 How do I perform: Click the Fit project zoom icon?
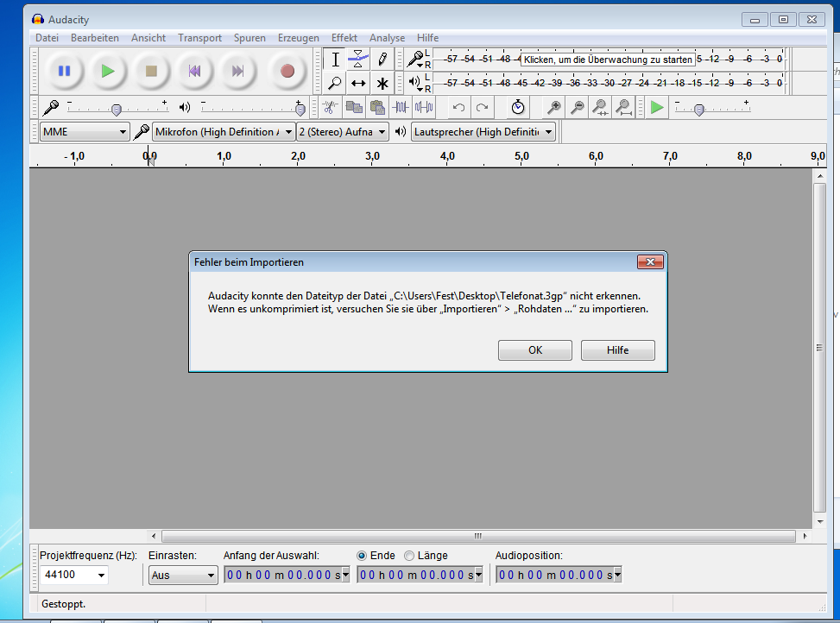623,108
